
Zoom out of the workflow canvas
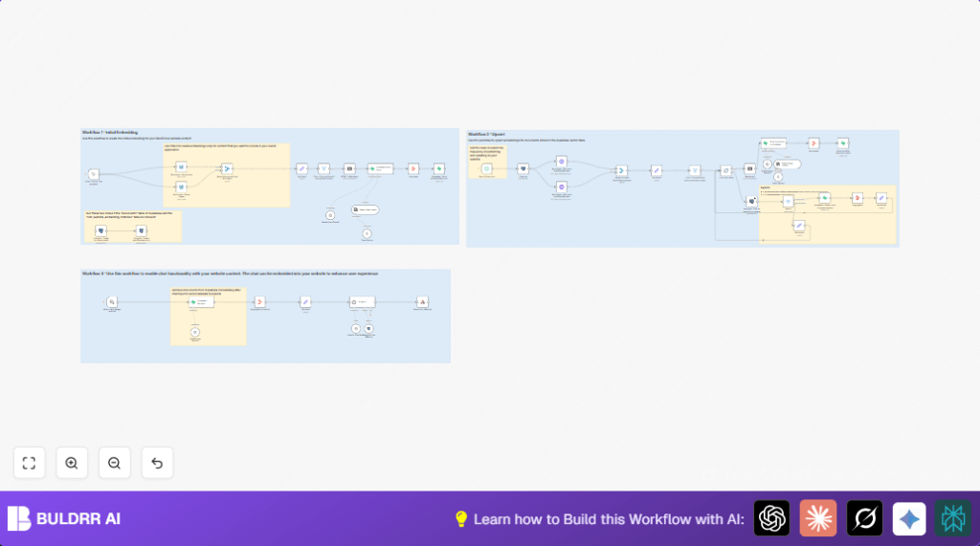(x=114, y=463)
